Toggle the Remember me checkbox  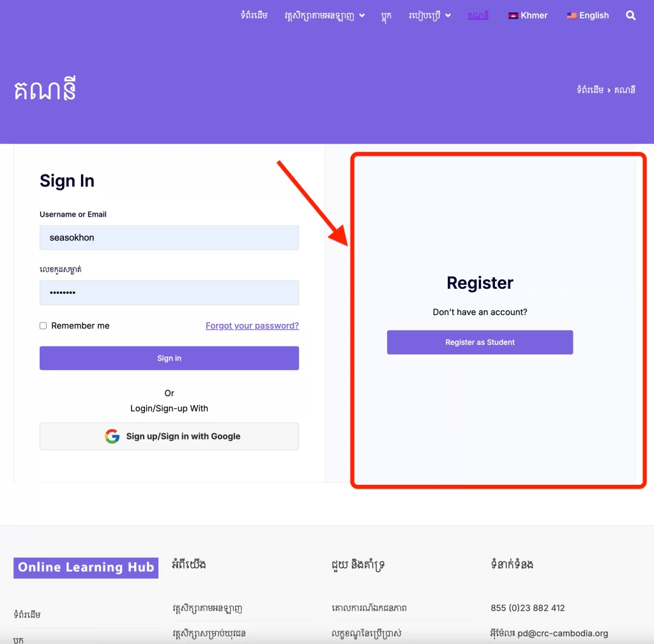point(43,326)
